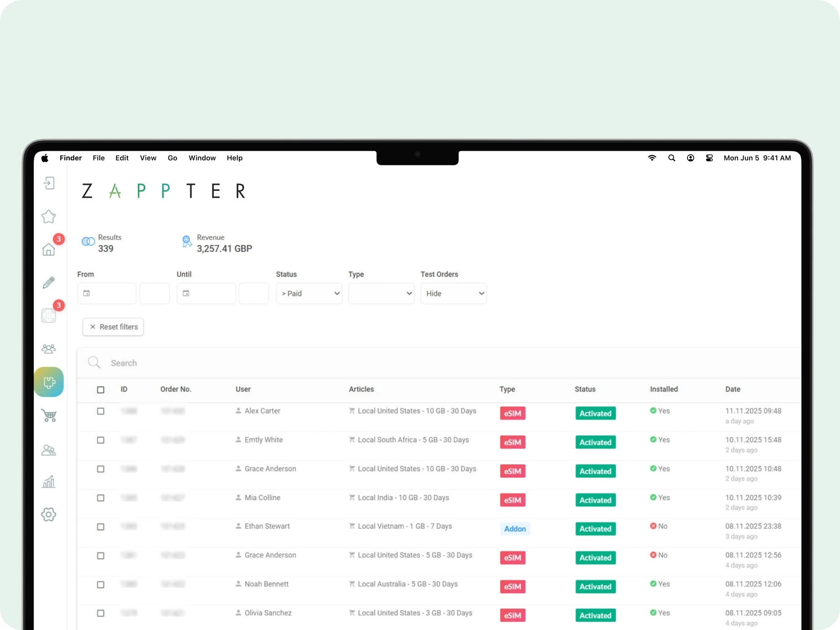Click the logout icon atop the sidebar
The image size is (840, 630).
49,183
